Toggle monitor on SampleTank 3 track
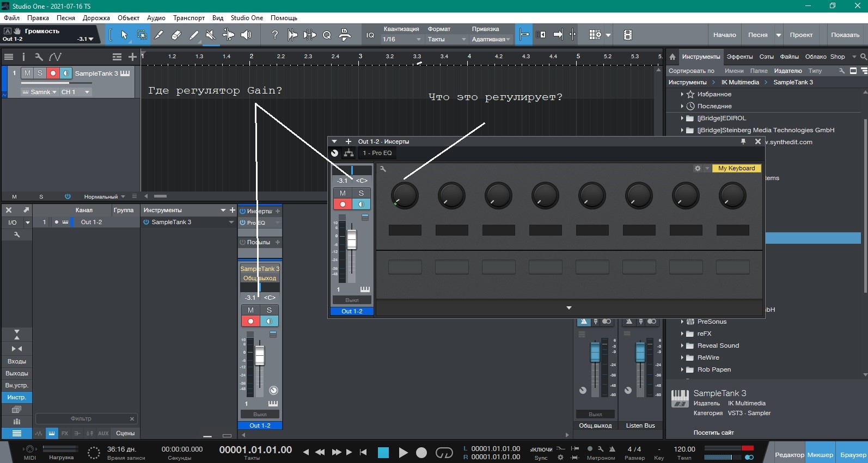Screen dimensions: 868x463 (x=65, y=73)
